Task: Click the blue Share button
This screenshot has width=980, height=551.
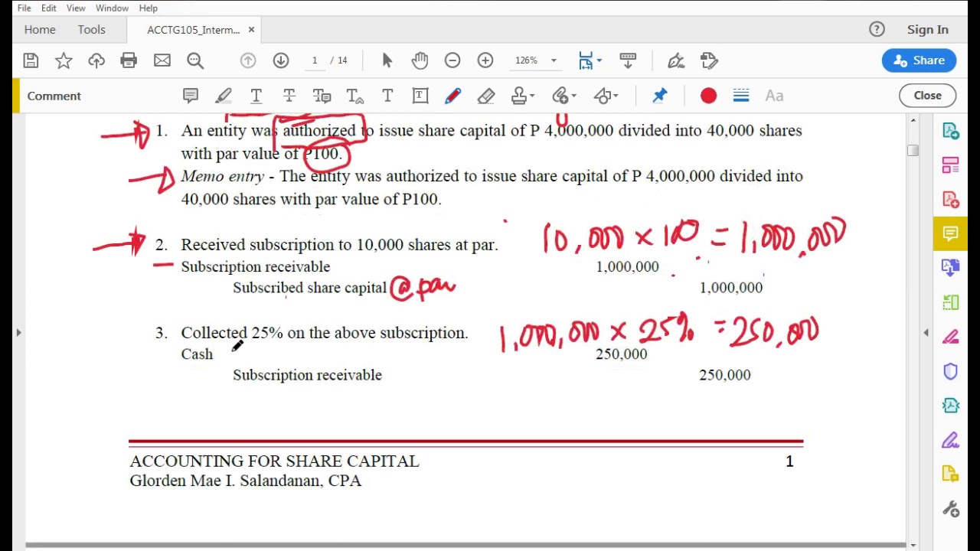Action: click(919, 60)
